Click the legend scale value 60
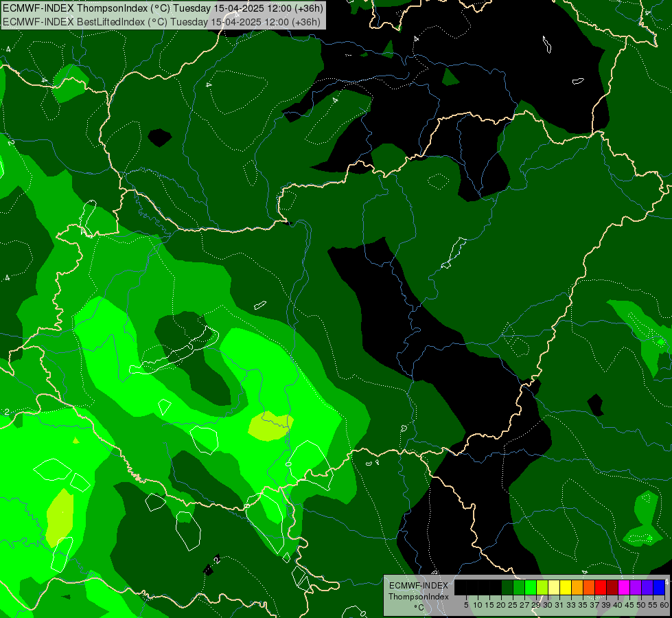Viewport: 672px width, 618px height. (x=664, y=605)
